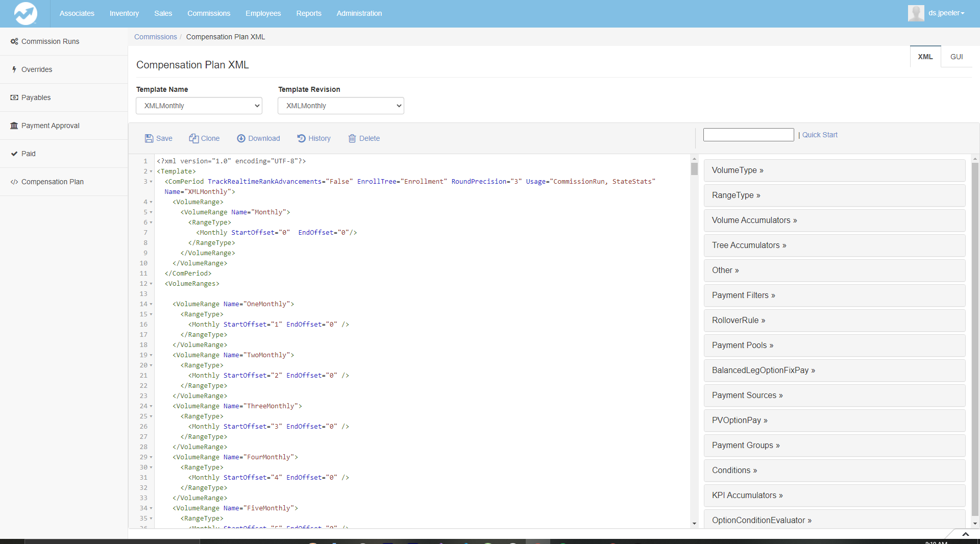Click the Save floppy disk icon

[149, 138]
